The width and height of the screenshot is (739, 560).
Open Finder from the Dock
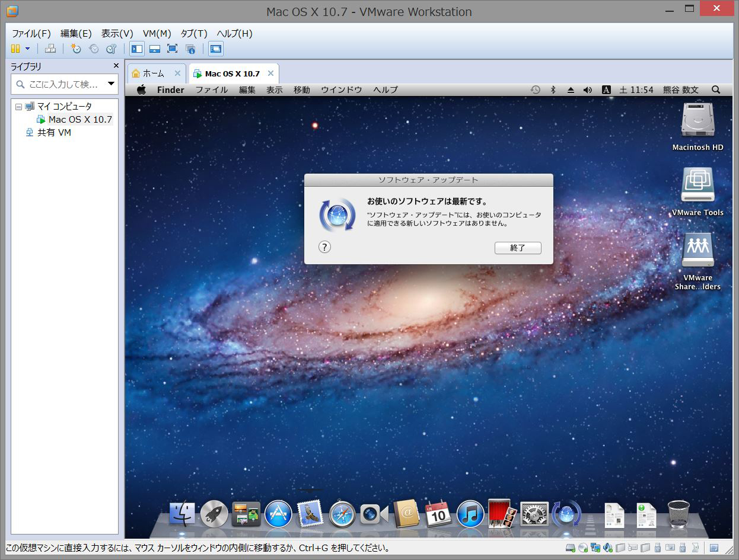(182, 514)
